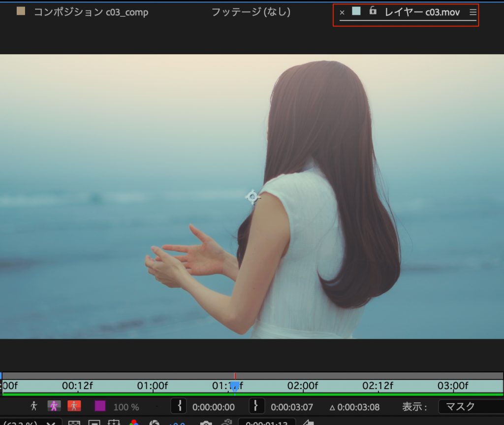Toggle the white alpha view icon
504x425 pixels.
[34, 406]
